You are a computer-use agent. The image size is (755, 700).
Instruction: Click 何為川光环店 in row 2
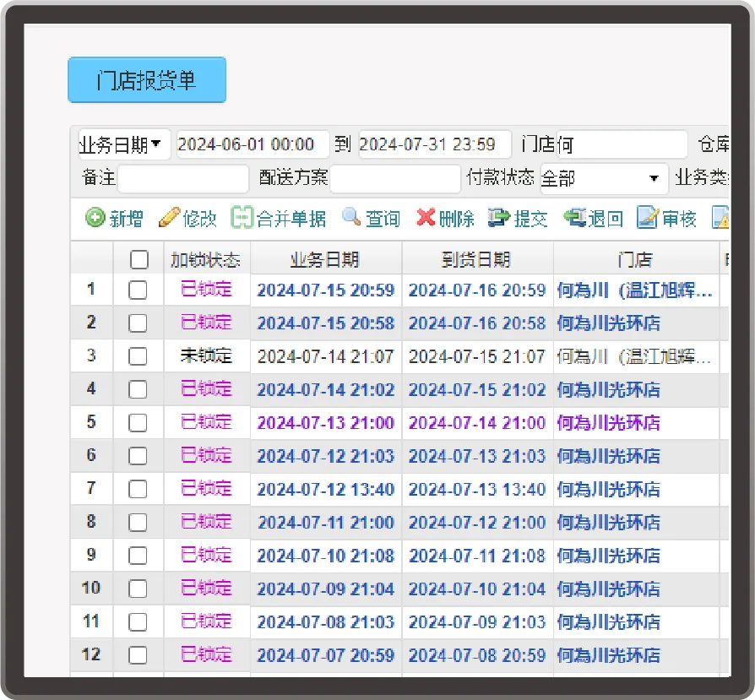tap(609, 323)
